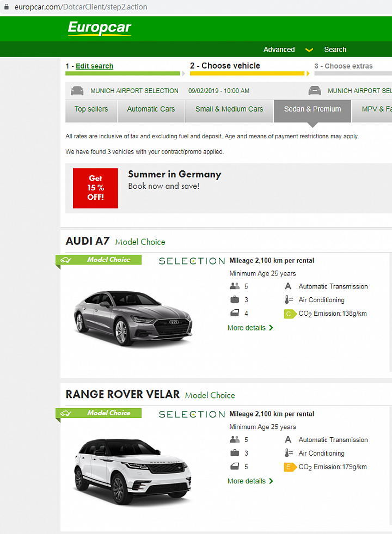Click the Audi A7 car image

[133, 319]
